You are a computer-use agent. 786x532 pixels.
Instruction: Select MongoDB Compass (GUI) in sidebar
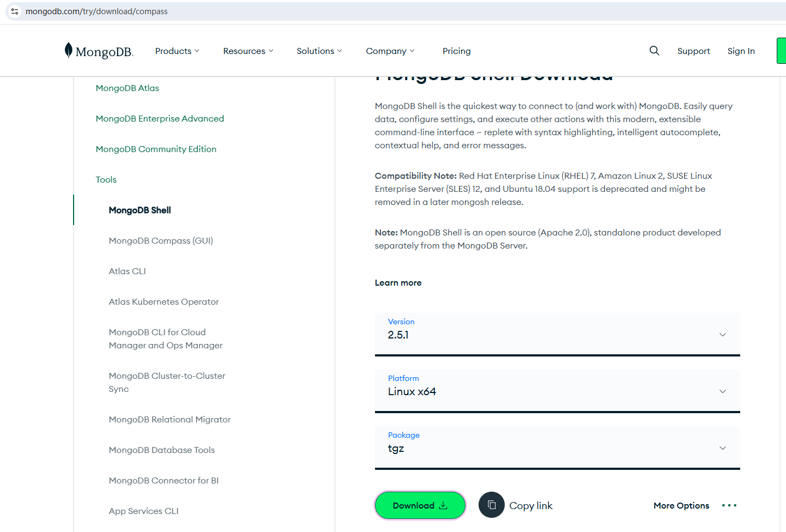point(161,240)
